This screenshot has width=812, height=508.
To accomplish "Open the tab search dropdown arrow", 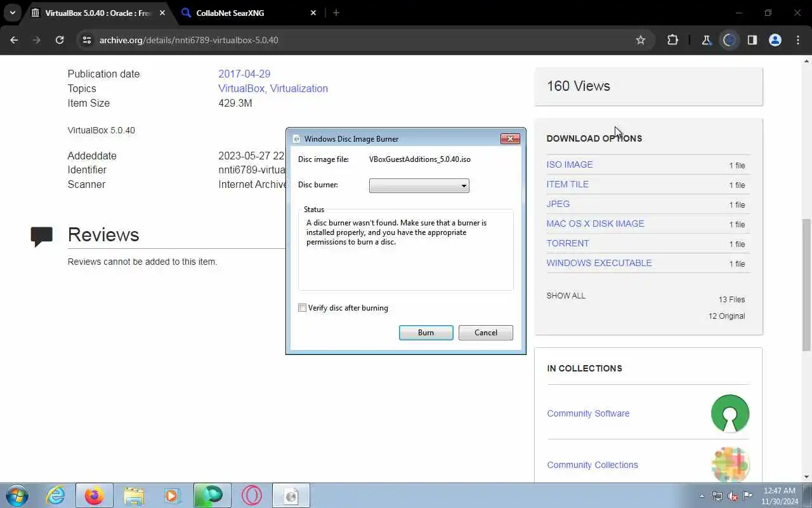I will (x=12, y=13).
